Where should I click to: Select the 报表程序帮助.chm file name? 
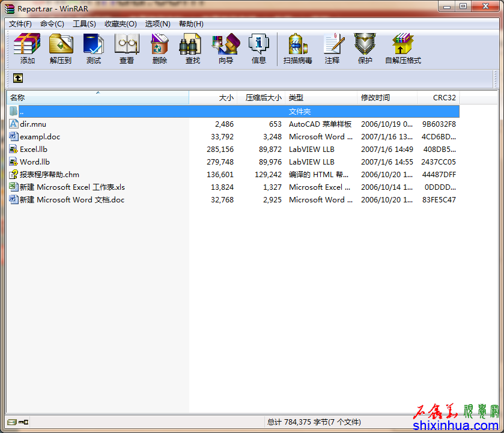click(x=49, y=175)
